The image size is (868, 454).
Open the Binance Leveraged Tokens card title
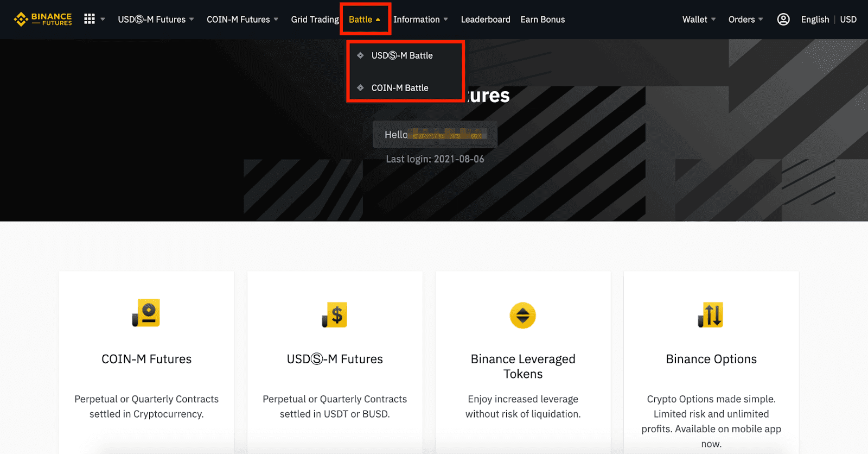523,367
